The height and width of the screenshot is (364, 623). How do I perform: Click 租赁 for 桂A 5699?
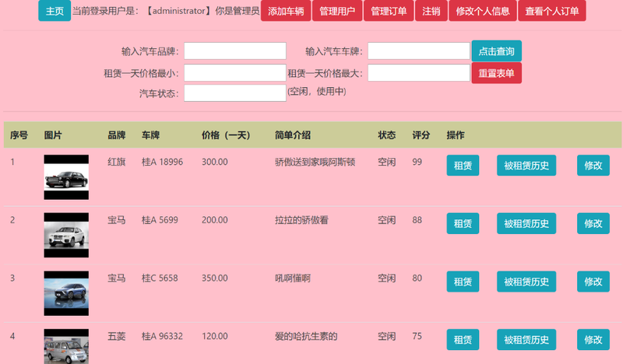(x=463, y=223)
